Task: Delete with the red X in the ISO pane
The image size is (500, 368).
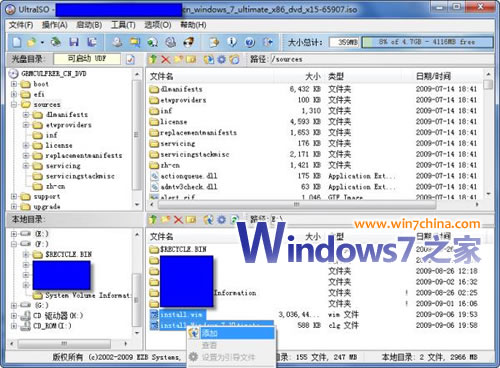Action: (166, 59)
